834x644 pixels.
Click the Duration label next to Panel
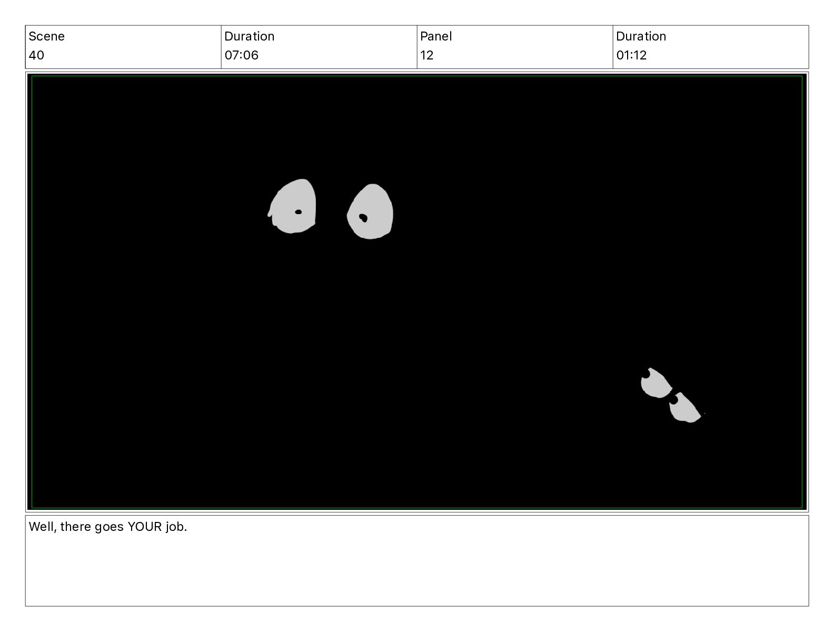[641, 36]
